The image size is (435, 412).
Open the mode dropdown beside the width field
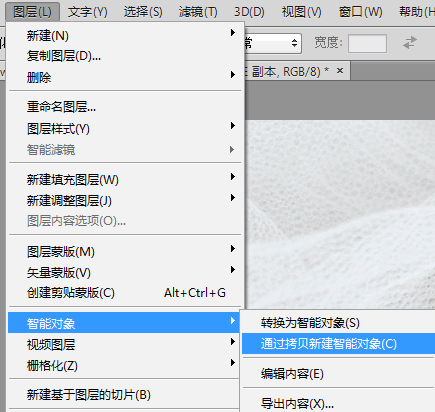(x=273, y=43)
